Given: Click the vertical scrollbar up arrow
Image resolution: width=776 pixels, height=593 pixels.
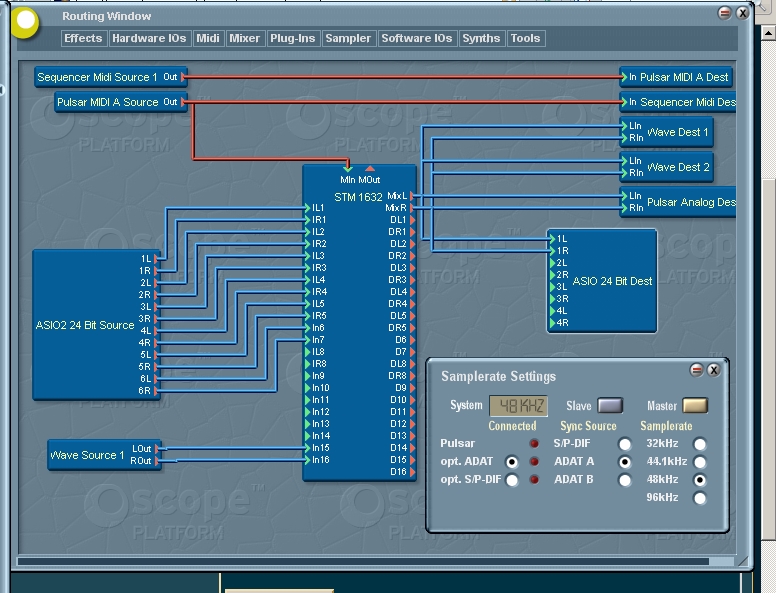Looking at the screenshot, I should (x=768, y=33).
